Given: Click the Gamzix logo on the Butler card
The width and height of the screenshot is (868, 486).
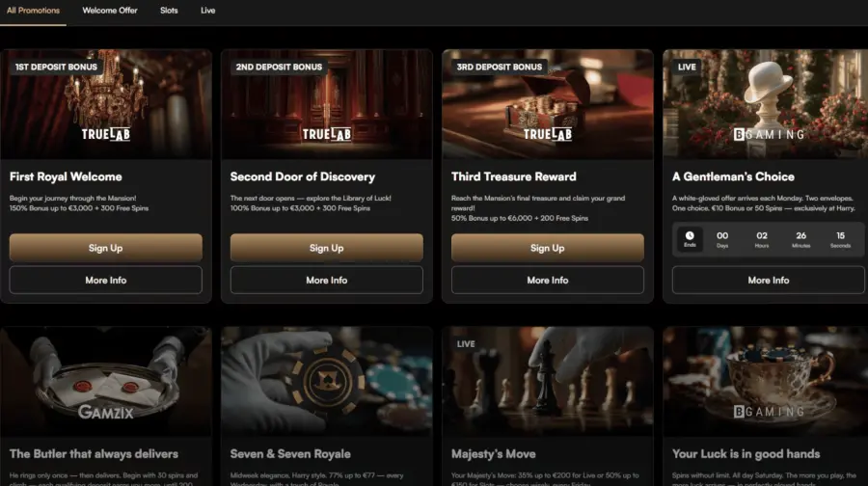Looking at the screenshot, I should [106, 412].
